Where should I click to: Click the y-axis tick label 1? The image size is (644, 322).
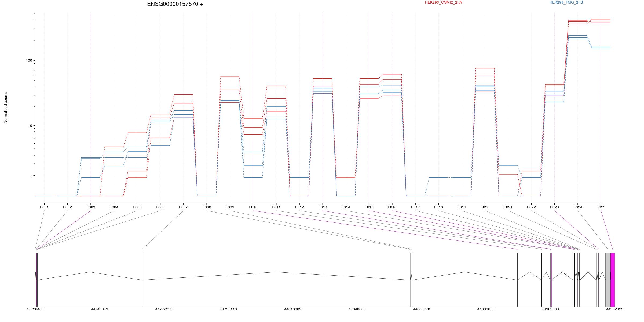(x=31, y=176)
